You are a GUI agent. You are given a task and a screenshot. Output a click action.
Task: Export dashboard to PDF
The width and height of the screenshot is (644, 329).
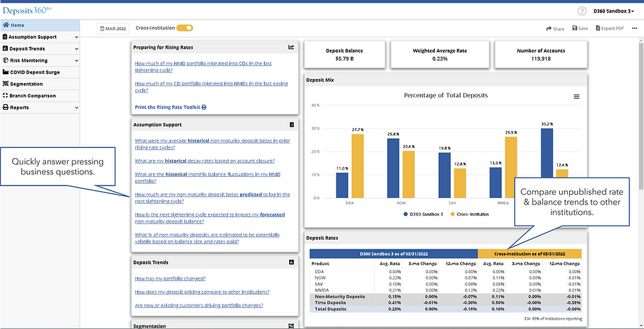610,29
